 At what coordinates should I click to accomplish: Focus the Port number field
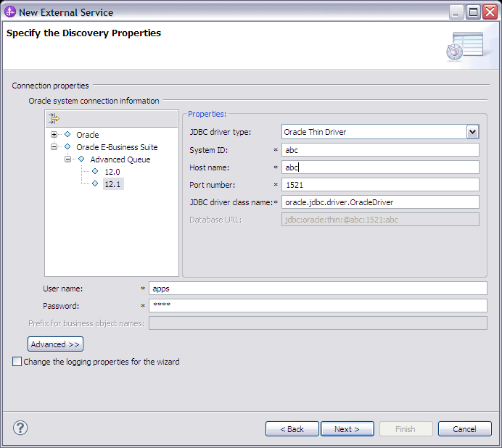point(380,185)
